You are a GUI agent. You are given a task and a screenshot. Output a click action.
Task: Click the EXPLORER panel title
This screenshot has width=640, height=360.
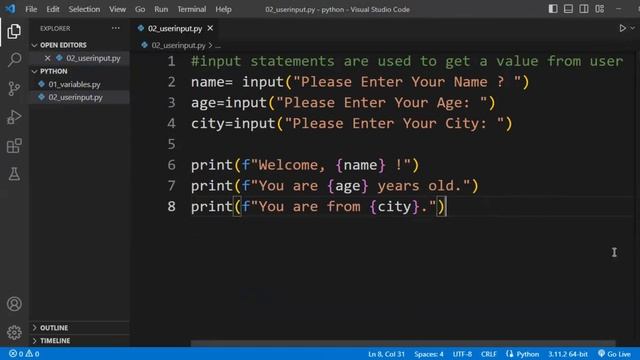coord(55,28)
